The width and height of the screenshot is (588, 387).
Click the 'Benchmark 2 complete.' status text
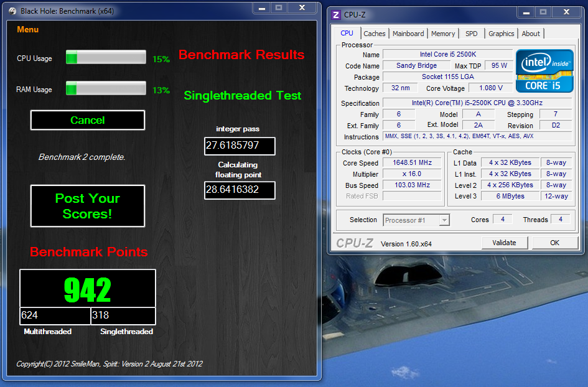[x=82, y=157]
